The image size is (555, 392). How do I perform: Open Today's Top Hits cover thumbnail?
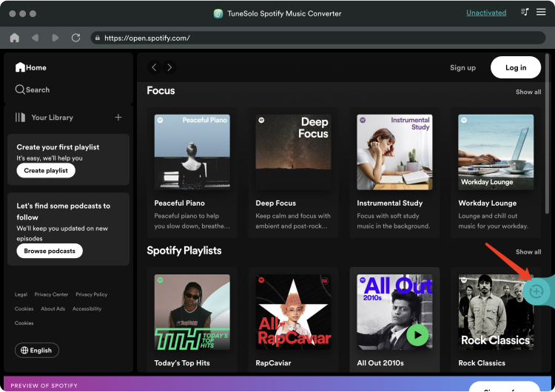pos(192,312)
